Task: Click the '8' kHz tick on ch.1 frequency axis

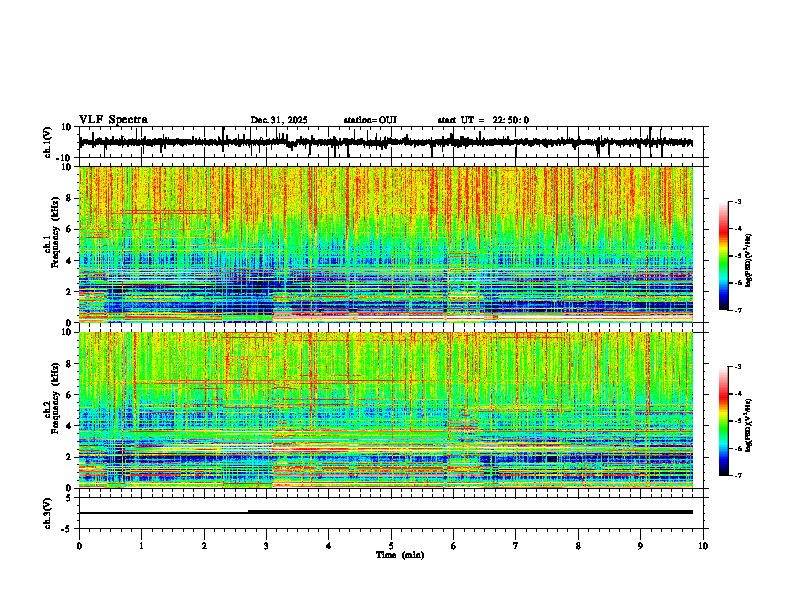Action: tap(69, 198)
